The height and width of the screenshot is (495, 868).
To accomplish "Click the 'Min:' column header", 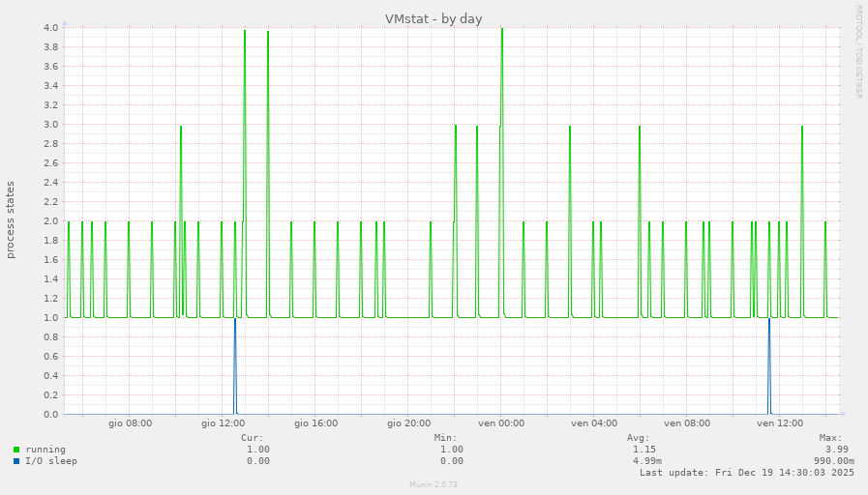I will [x=446, y=438].
